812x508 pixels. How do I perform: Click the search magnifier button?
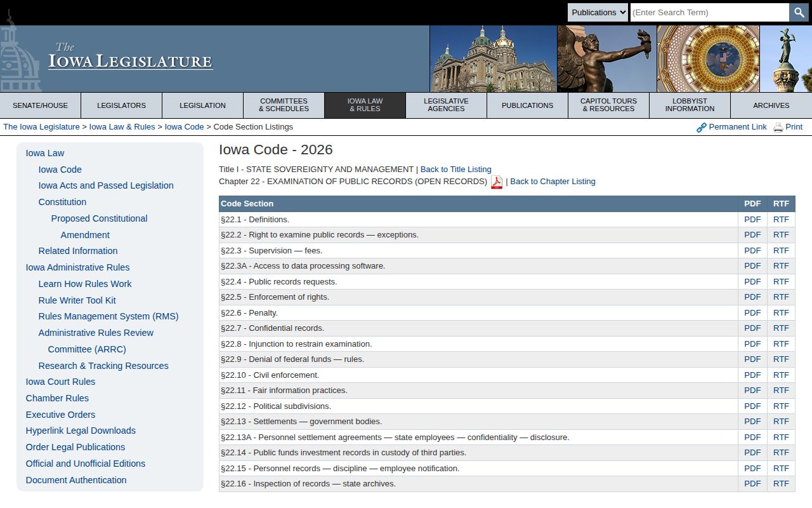(x=799, y=12)
